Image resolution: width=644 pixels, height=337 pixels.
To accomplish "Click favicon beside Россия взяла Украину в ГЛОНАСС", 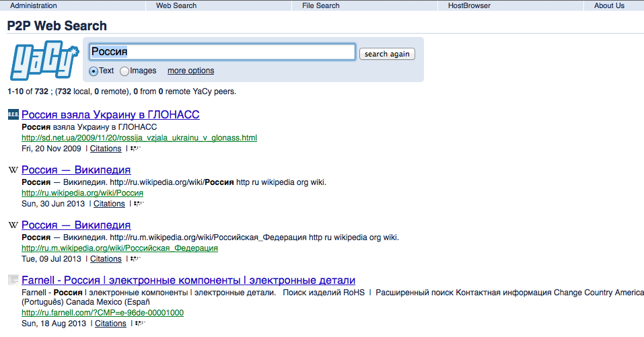I will pyautogui.click(x=13, y=114).
